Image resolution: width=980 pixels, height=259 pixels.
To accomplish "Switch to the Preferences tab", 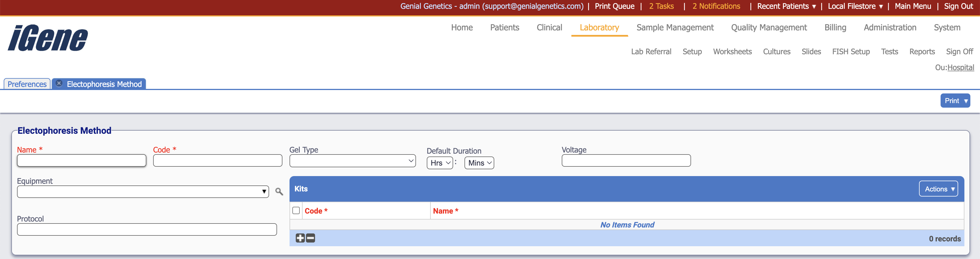I will point(27,84).
